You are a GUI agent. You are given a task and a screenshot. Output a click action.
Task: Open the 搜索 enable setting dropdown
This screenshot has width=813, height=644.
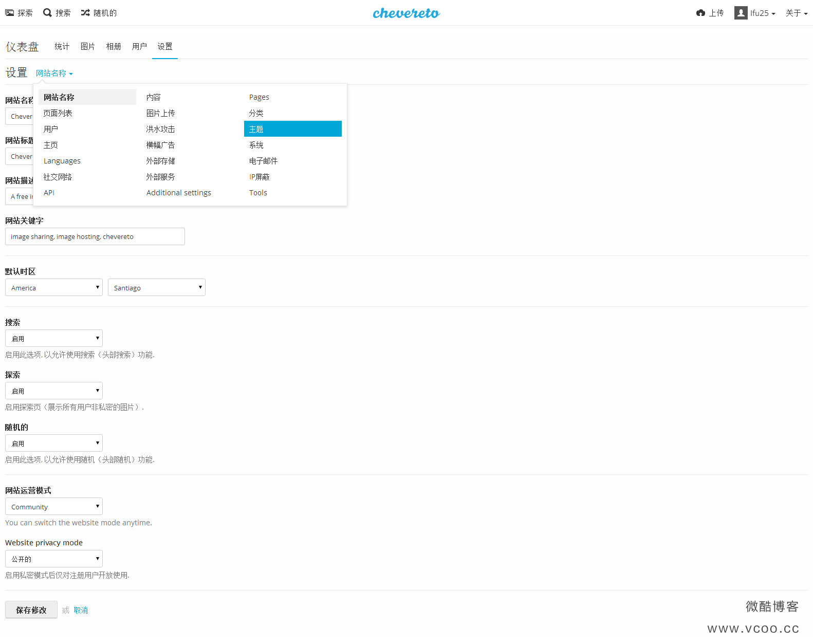point(54,339)
